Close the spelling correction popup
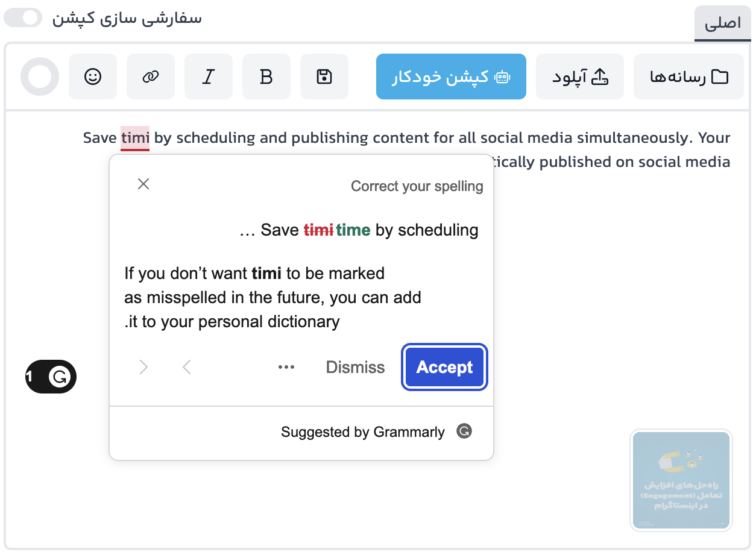 tap(143, 184)
